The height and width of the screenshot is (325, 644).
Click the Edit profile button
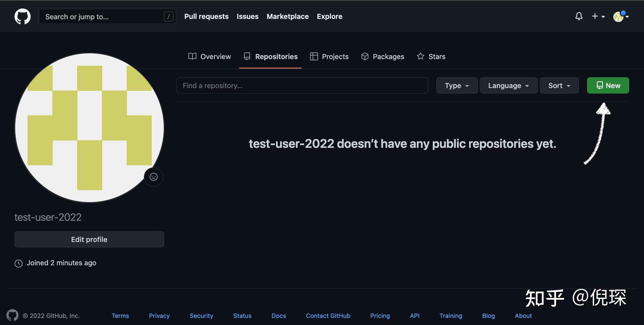(x=89, y=239)
